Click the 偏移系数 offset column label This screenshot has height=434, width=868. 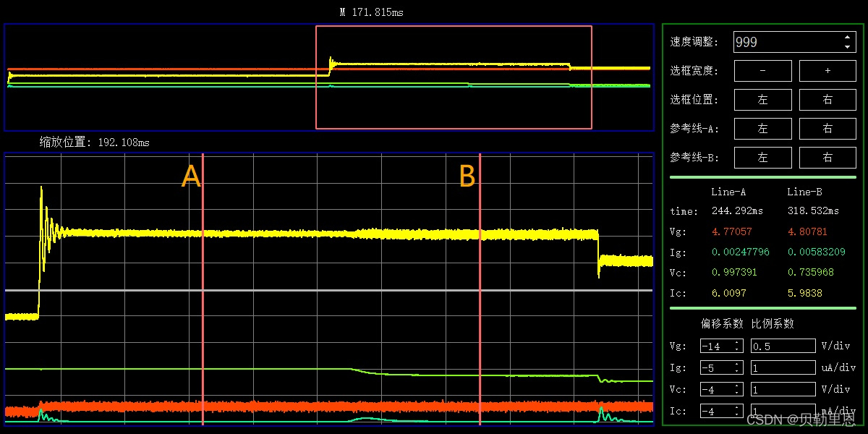click(722, 323)
